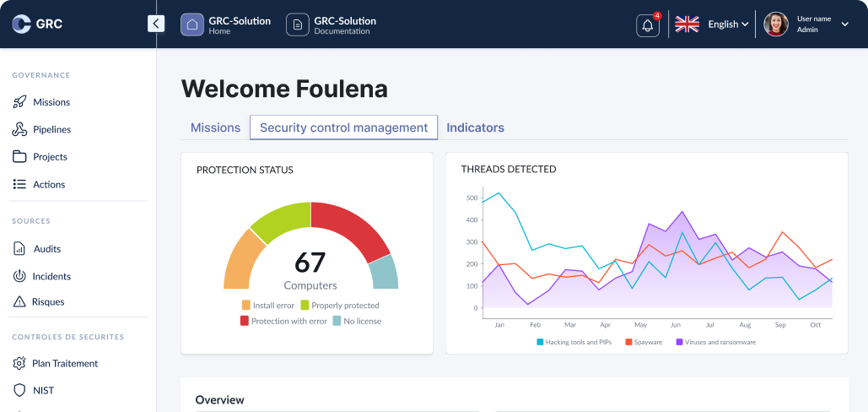Switch to the Missions tab
The width and height of the screenshot is (868, 412).
(215, 127)
